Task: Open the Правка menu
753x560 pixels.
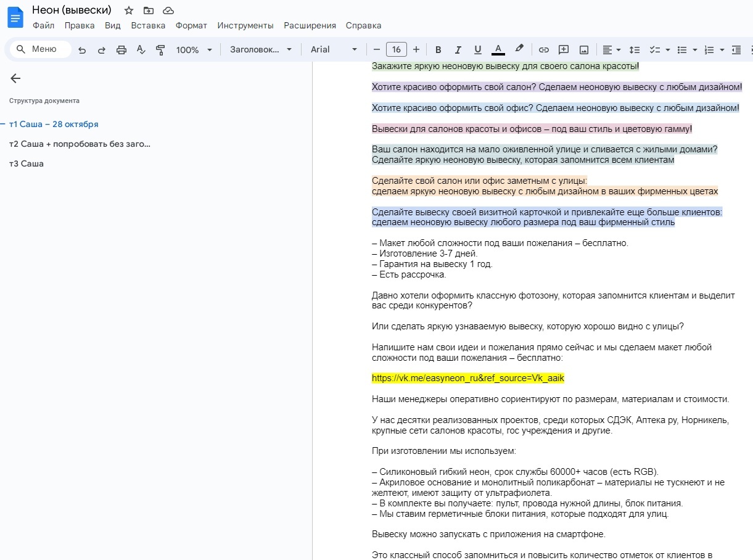Action: (80, 25)
